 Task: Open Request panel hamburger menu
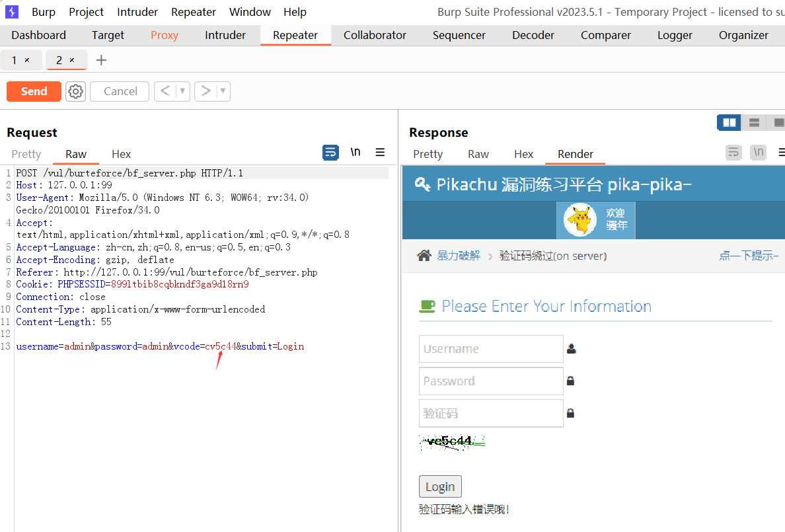380,152
